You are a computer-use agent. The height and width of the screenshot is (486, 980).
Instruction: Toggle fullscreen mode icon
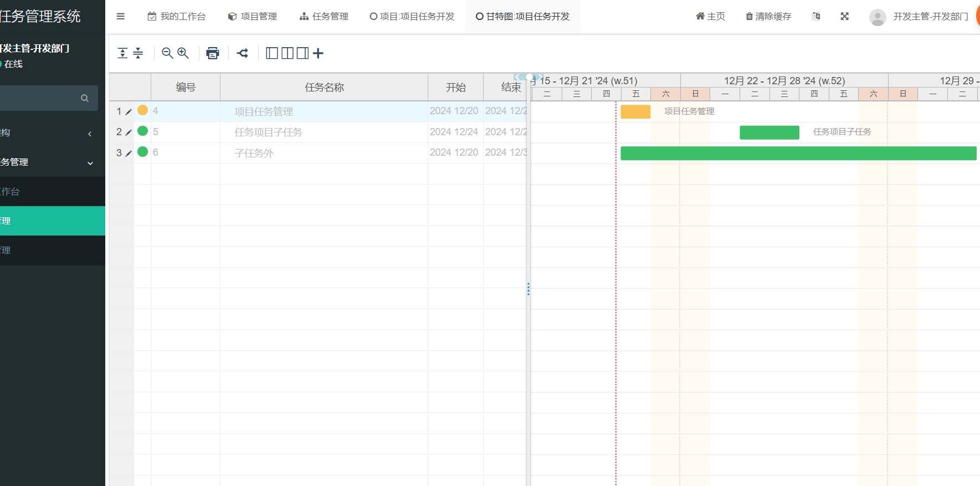point(844,17)
